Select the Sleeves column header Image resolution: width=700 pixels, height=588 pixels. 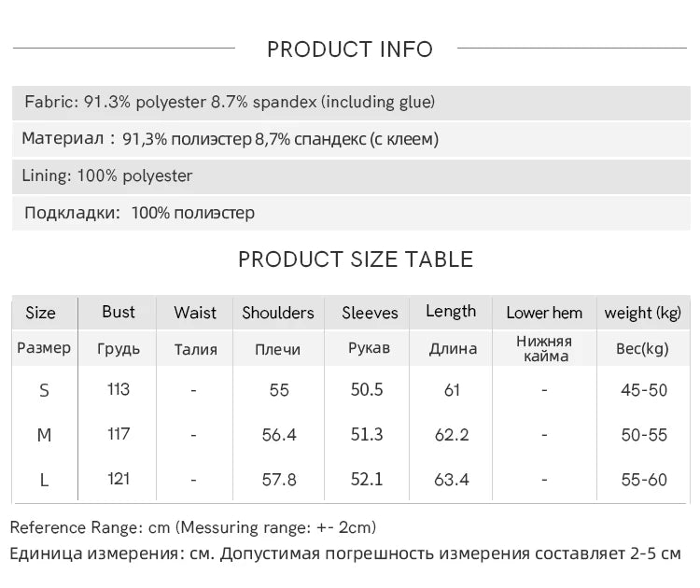pyautogui.click(x=370, y=314)
